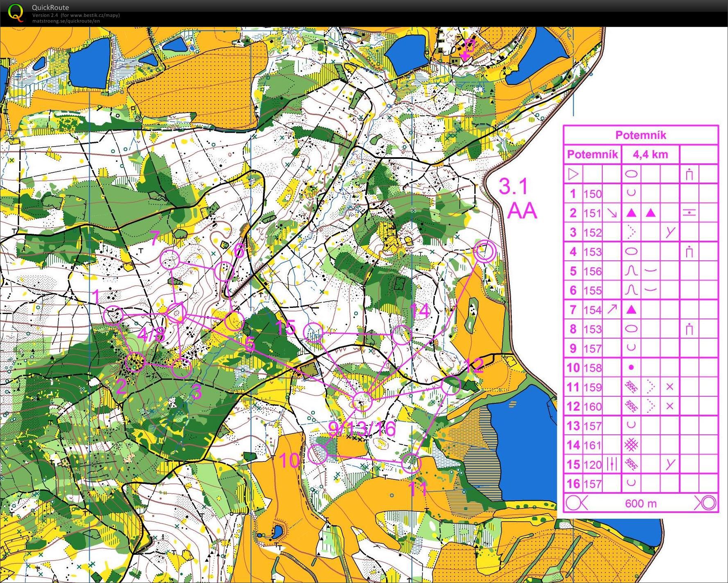Click the hill symbol in row 5
This screenshot has height=583, width=728.
(631, 271)
